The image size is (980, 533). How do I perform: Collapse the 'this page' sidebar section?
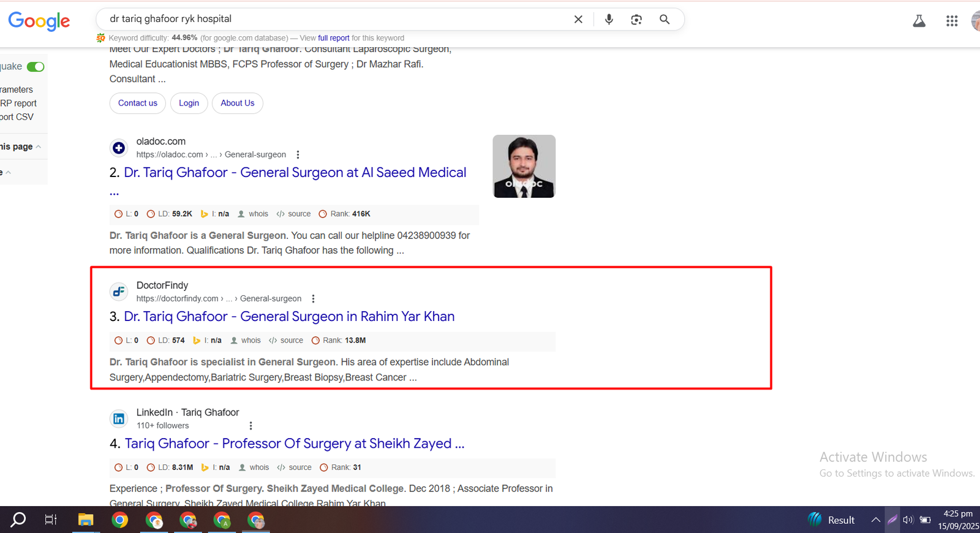(38, 147)
